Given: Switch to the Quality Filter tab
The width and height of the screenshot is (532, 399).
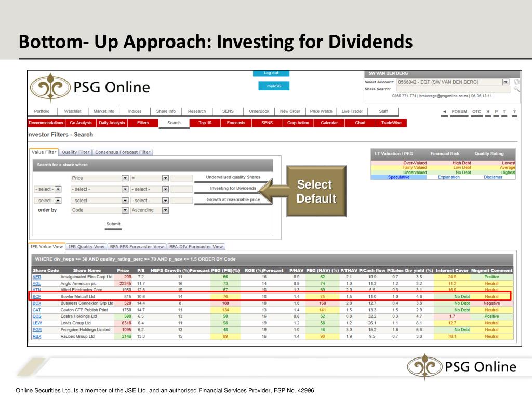Looking at the screenshot, I should (x=76, y=152).
